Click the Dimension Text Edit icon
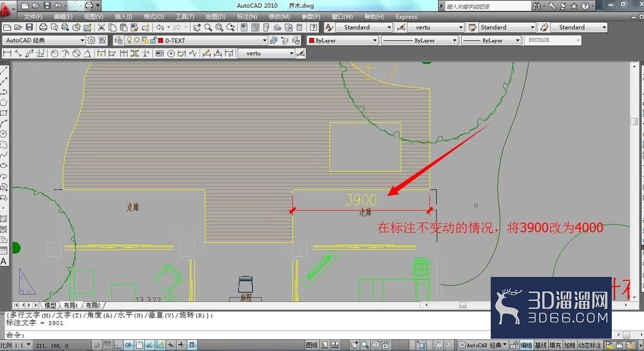Viewport: 644px width, 351px height. (x=218, y=53)
